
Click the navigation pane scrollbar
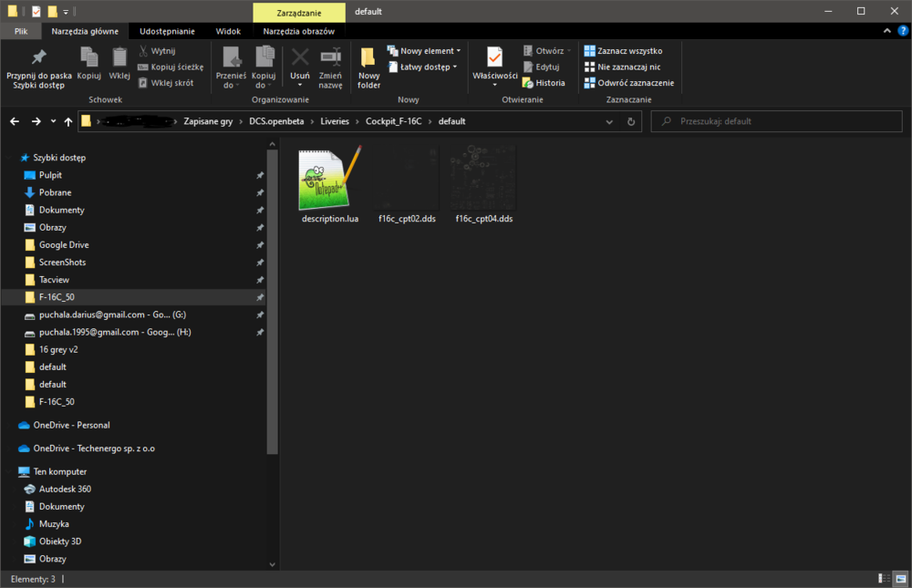(272, 301)
